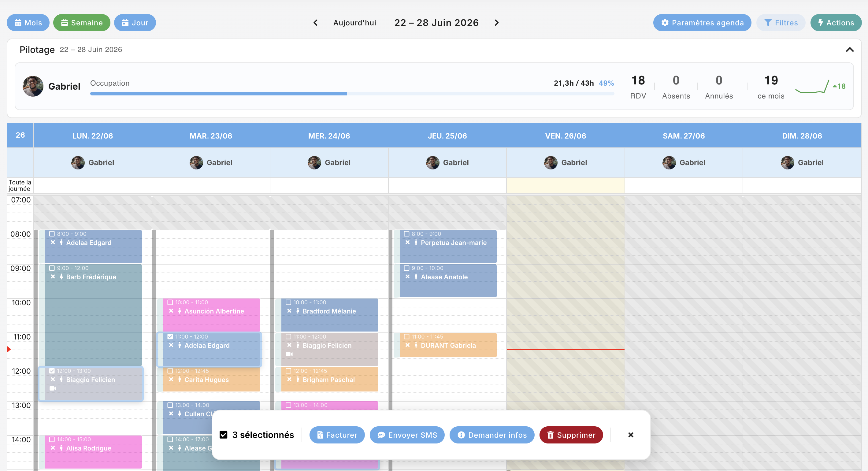
Task: Click X icon on Adelaa Edgard 8:00
Action: [53, 243]
